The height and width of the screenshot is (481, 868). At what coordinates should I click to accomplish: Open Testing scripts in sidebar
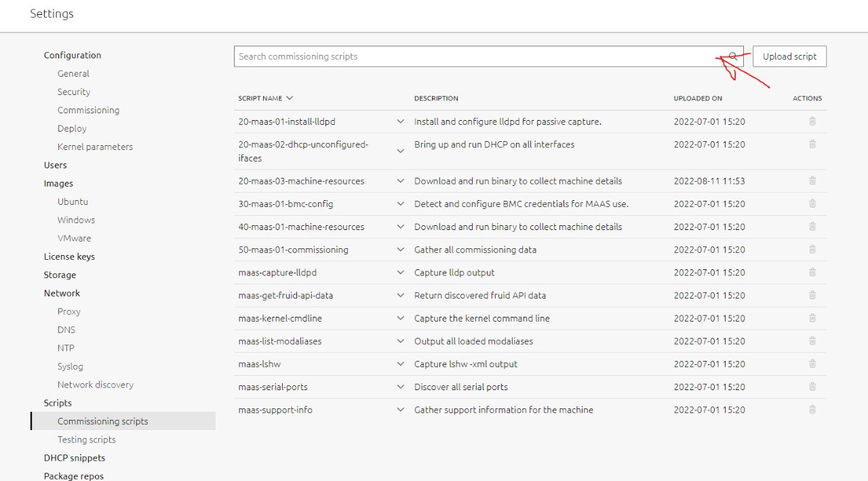click(86, 440)
